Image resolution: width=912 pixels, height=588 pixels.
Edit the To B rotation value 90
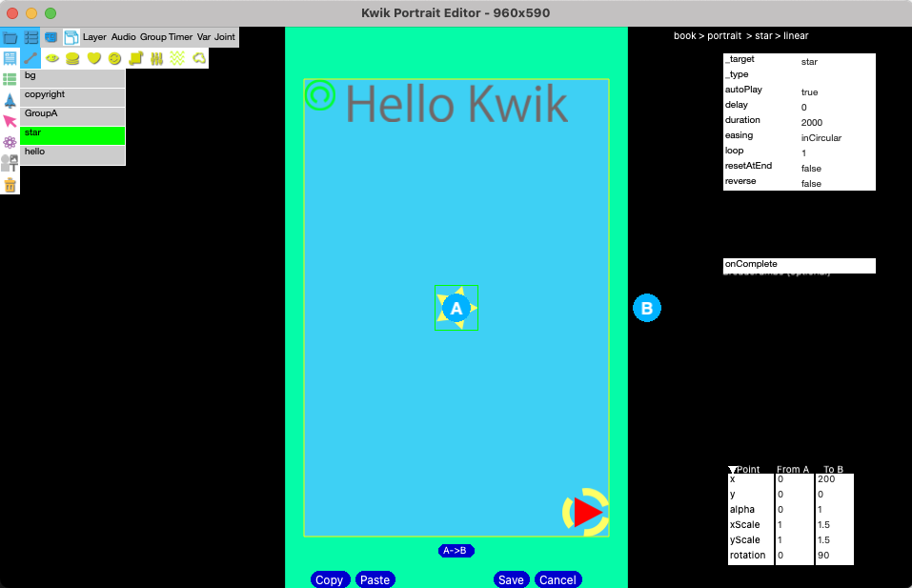point(834,556)
